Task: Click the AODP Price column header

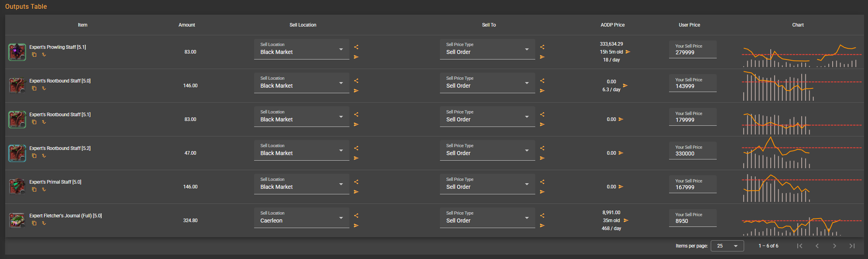Action: tap(612, 25)
